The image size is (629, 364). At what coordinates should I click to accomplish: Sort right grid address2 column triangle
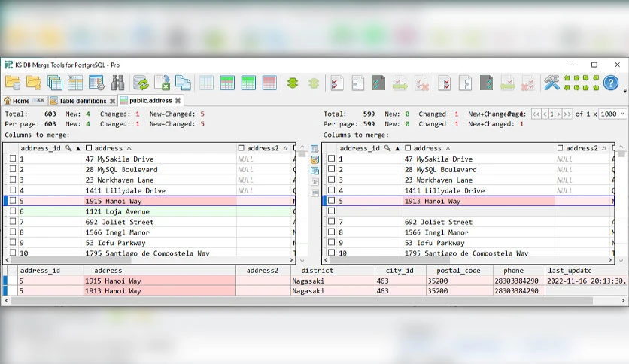coord(604,148)
